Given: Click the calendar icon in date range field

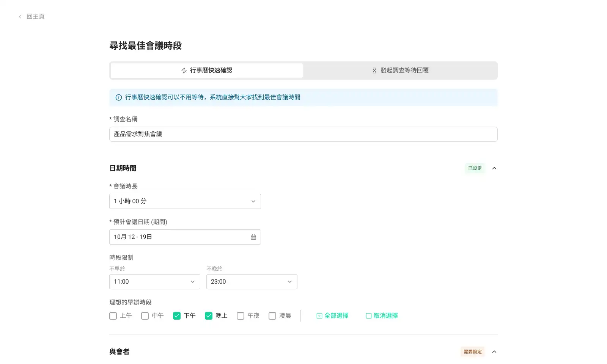Looking at the screenshot, I should [x=253, y=237].
